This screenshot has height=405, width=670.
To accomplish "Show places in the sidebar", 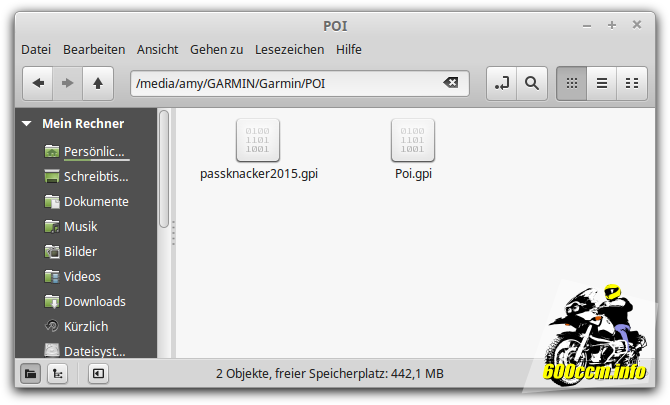I will [x=30, y=373].
